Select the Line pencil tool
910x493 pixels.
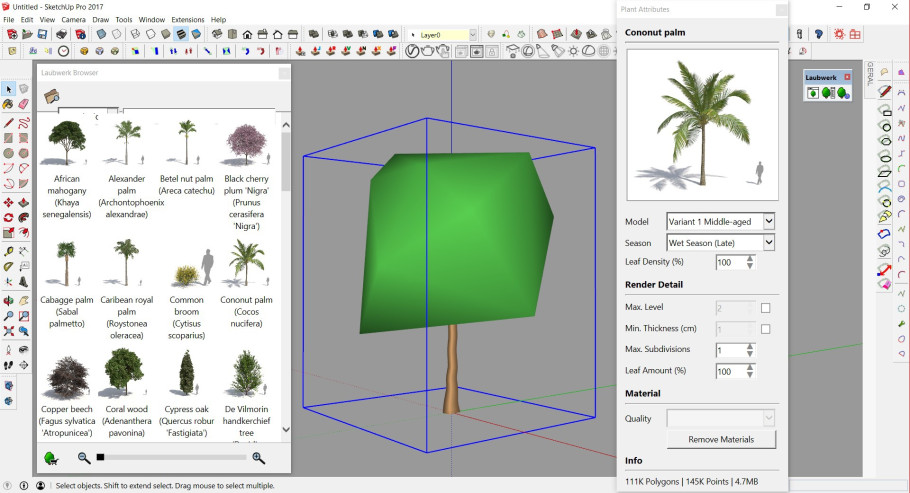tap(8, 123)
